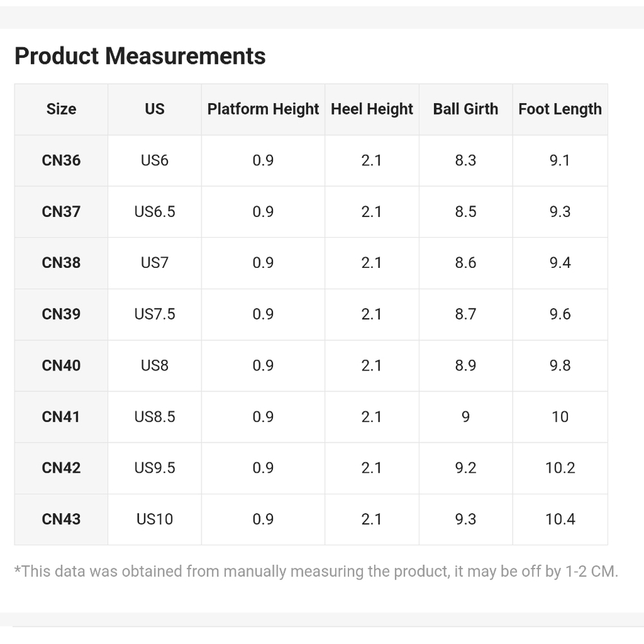644x644 pixels.
Task: Click the manual measurement disclaimer note
Action: (316, 571)
